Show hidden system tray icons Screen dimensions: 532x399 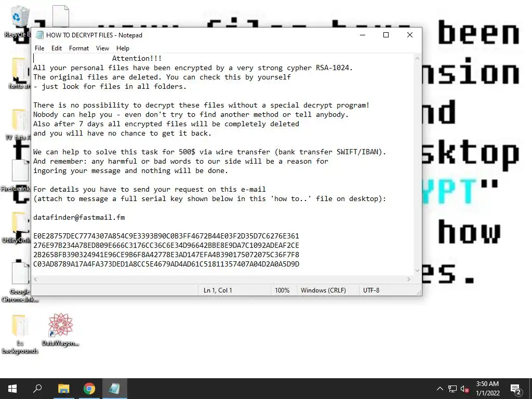[x=440, y=389]
